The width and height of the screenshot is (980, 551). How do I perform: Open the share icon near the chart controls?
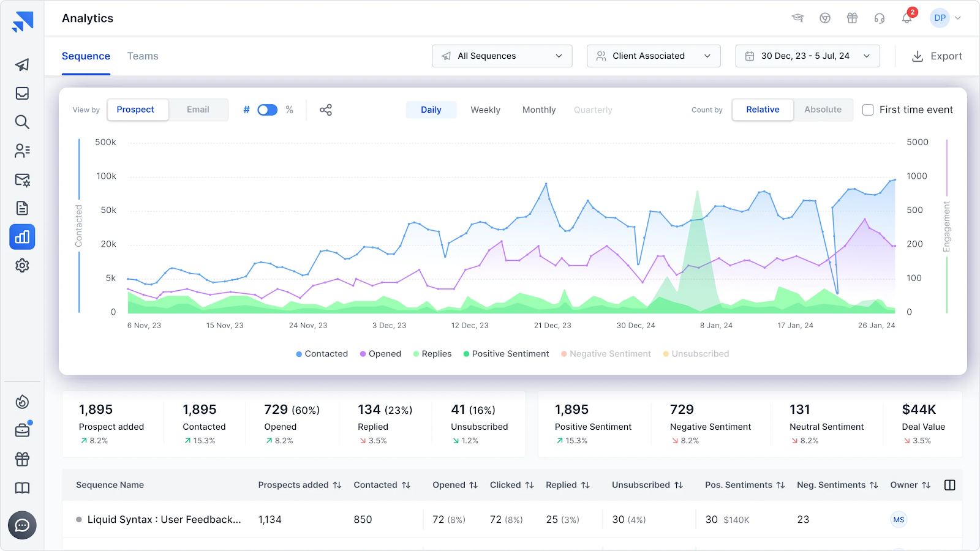(x=325, y=110)
